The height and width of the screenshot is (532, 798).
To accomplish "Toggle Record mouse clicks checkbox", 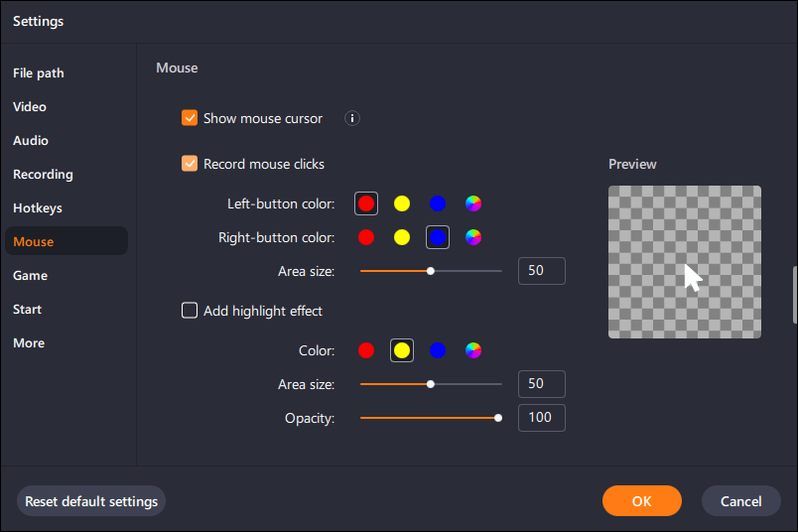I will (x=190, y=164).
